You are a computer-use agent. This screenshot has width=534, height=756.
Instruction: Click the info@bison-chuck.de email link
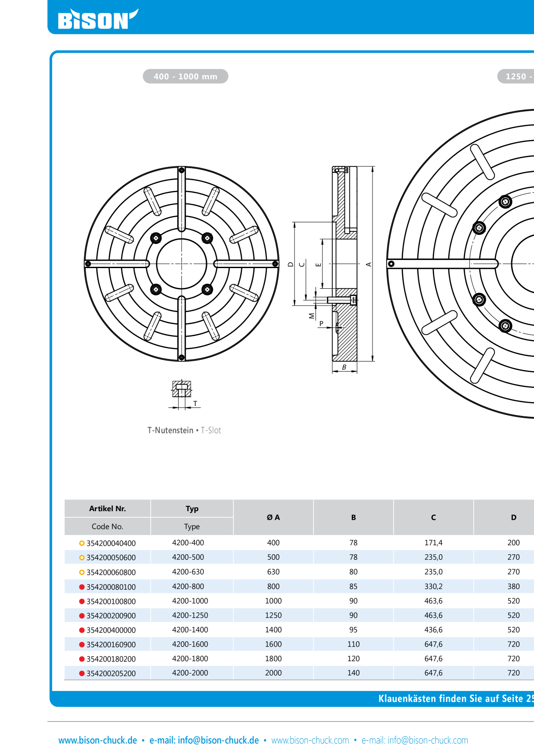pyautogui.click(x=218, y=740)
